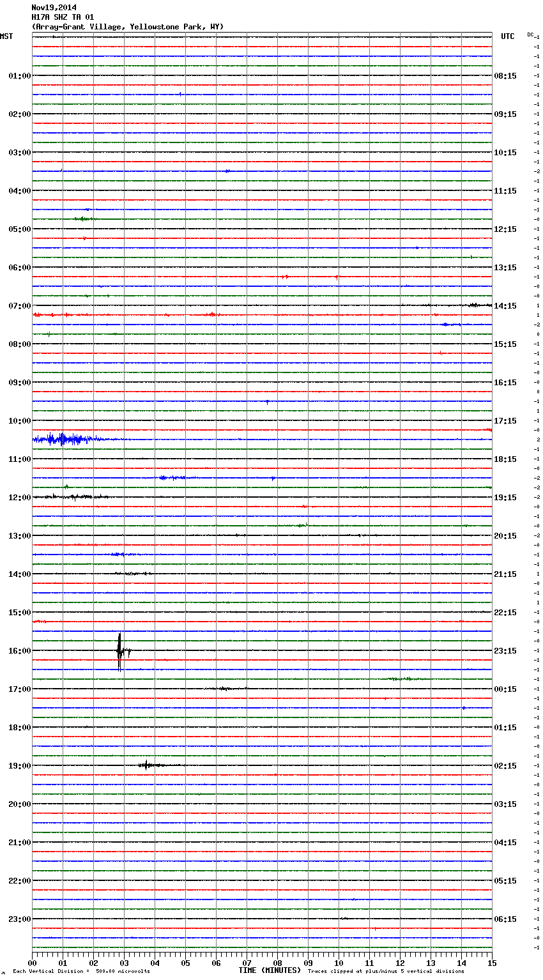This screenshot has width=543, height=980.
Task: Select the 12:00 MST row label
Action: (19, 498)
